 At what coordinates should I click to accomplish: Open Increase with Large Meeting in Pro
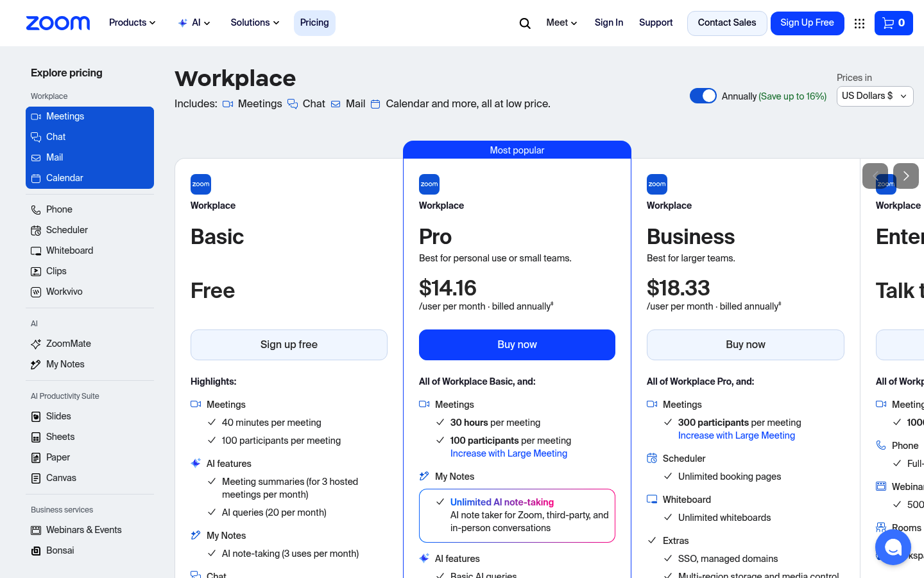509,453
